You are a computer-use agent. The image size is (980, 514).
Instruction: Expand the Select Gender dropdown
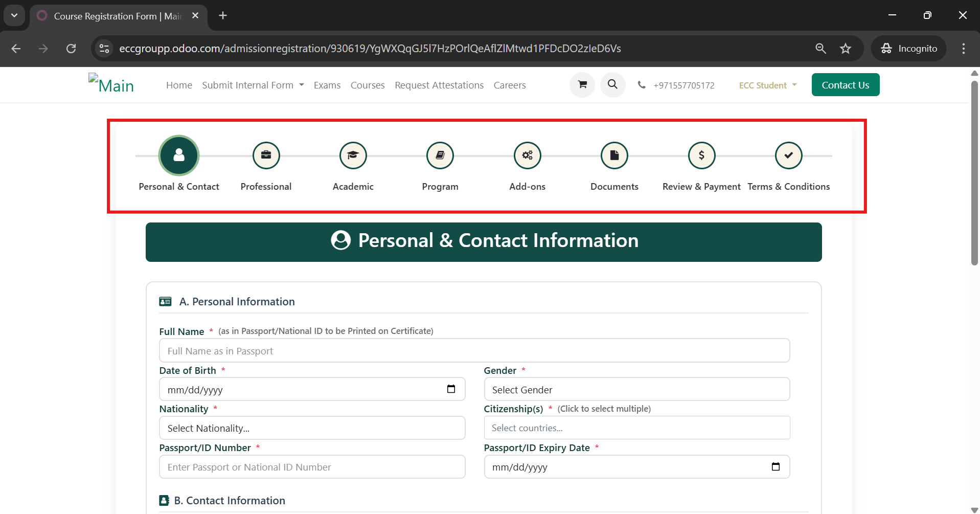(x=636, y=390)
